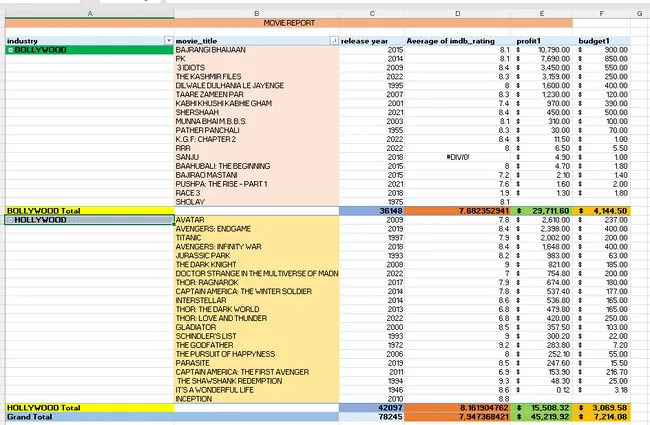
Task: Select column A header
Action: (88, 12)
